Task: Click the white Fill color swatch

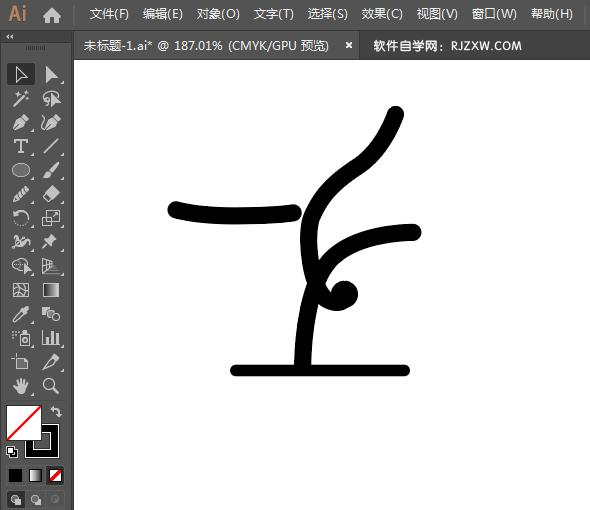Action: pos(23,423)
